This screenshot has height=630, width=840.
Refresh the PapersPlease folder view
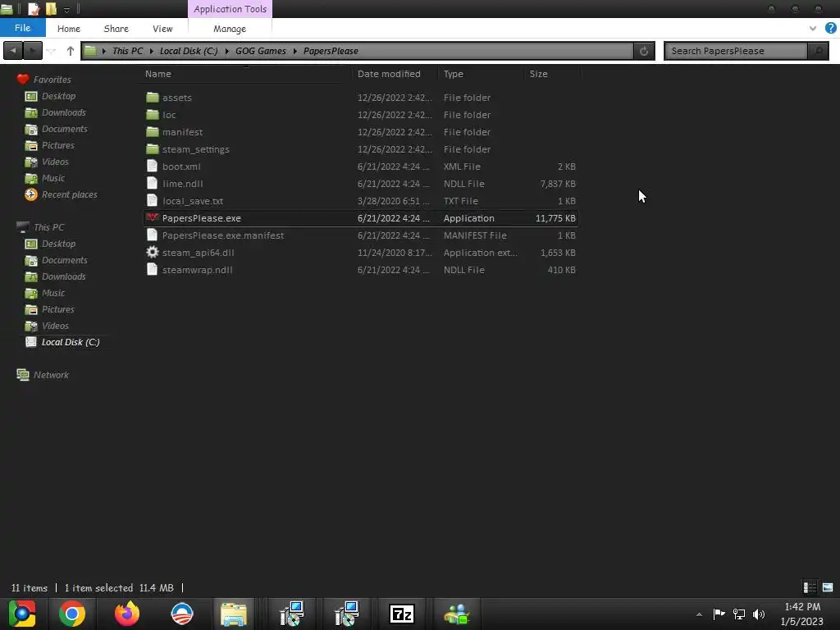coord(644,51)
